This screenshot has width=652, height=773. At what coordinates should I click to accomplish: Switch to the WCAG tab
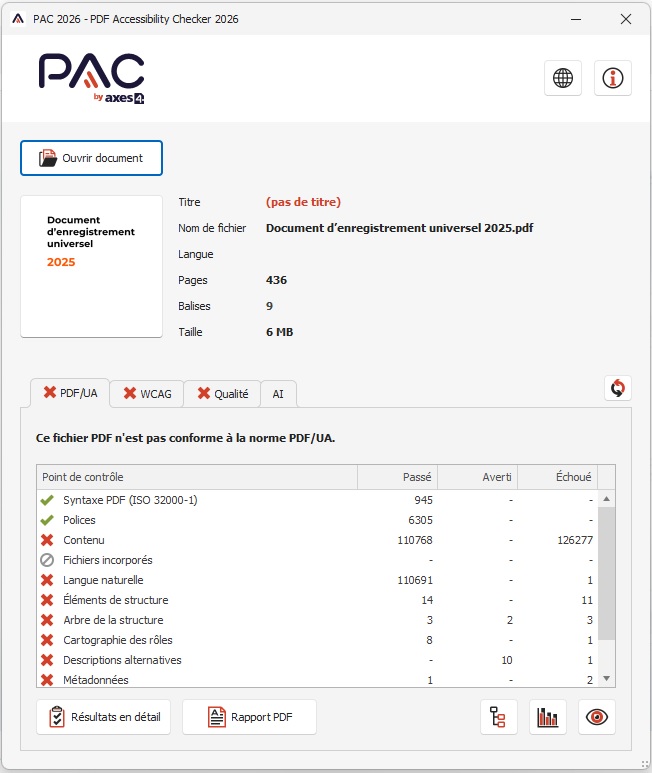coord(147,393)
